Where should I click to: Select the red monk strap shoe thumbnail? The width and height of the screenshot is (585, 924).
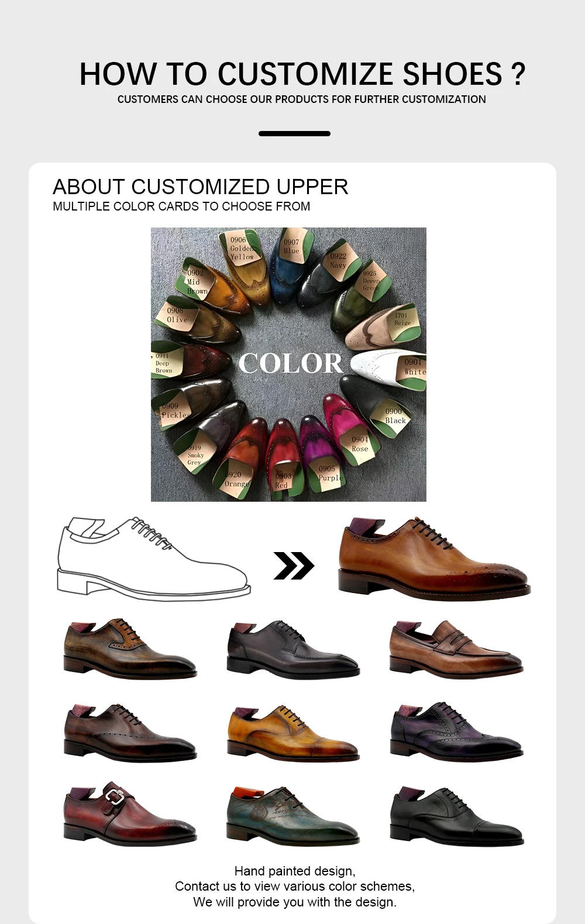(x=130, y=815)
